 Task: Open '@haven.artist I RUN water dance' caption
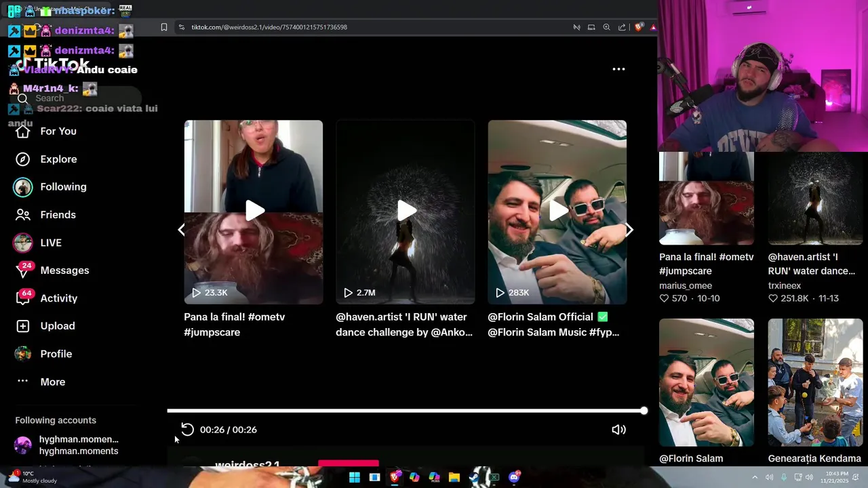[x=404, y=325]
